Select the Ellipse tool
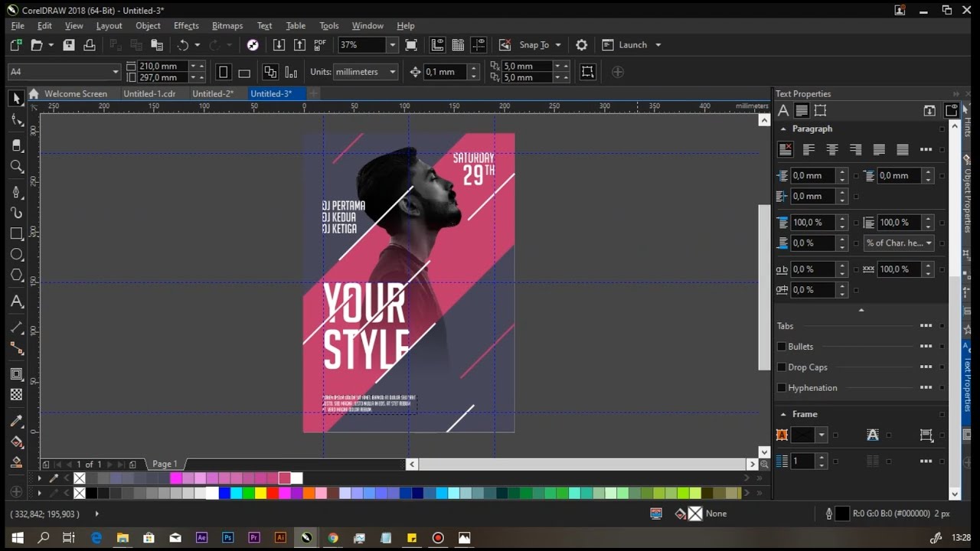980x551 pixels. [x=17, y=254]
